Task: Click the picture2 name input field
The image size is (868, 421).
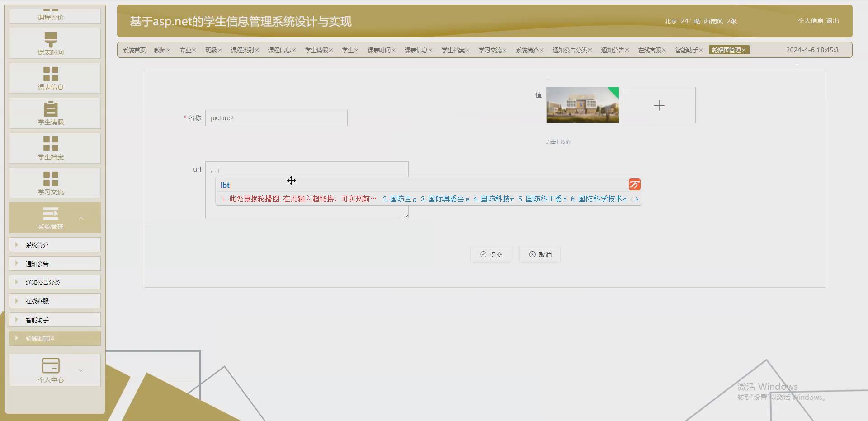Action: 276,118
